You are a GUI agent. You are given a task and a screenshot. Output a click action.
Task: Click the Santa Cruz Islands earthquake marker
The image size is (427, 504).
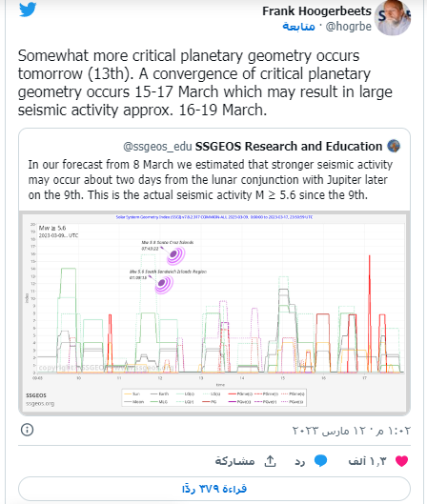[176, 255]
